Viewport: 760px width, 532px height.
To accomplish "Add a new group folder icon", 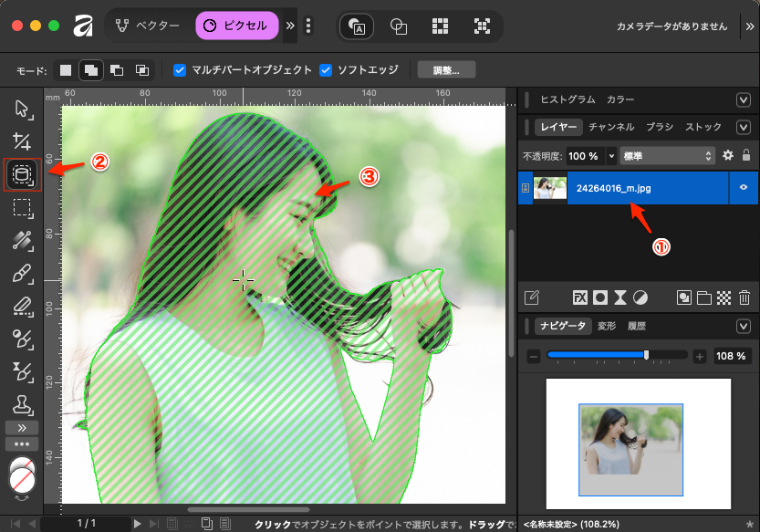I will (703, 297).
